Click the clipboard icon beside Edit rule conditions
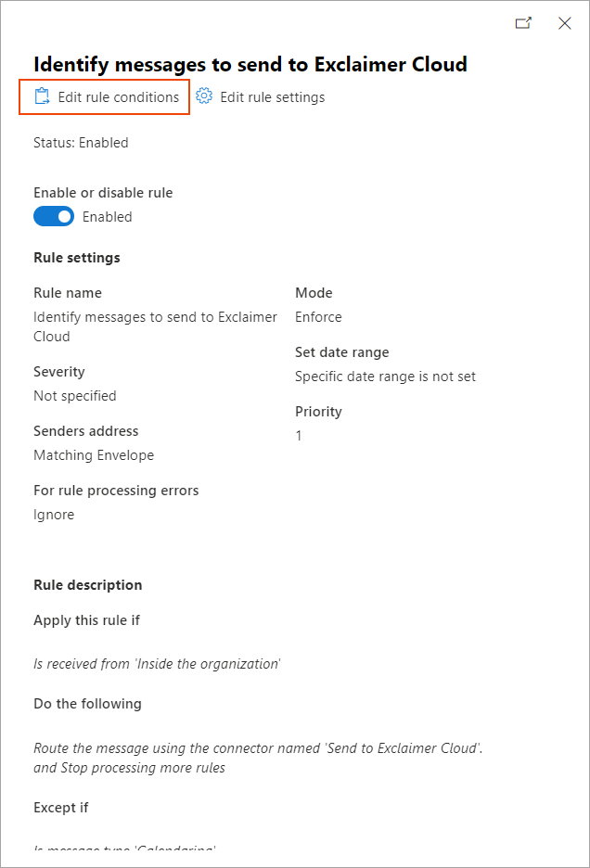 (x=40, y=96)
